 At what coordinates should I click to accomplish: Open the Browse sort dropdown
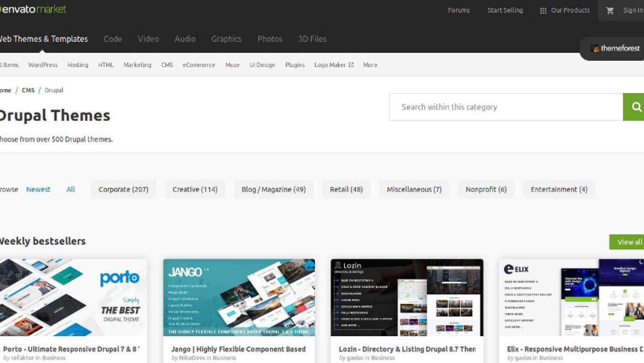coord(8,189)
